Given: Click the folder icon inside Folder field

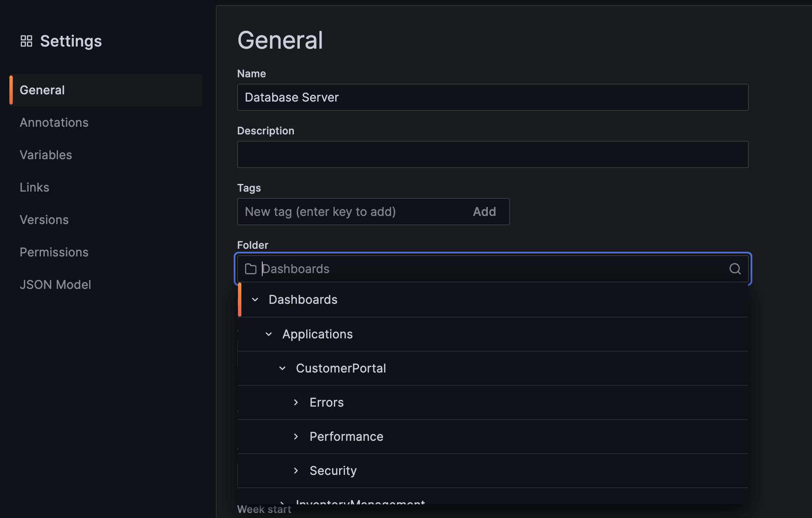Looking at the screenshot, I should [x=250, y=269].
